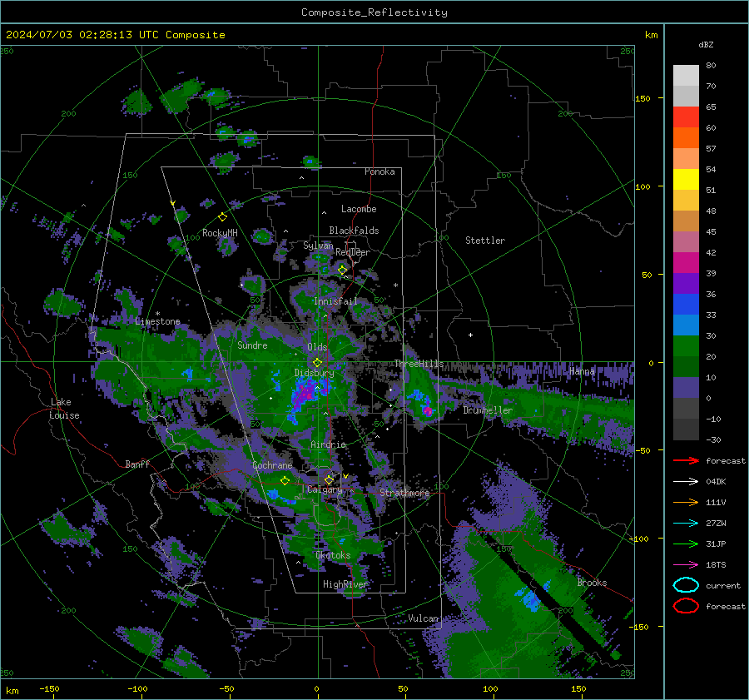Click the lightest gray 70-80 dBZ swatch

click(x=686, y=76)
